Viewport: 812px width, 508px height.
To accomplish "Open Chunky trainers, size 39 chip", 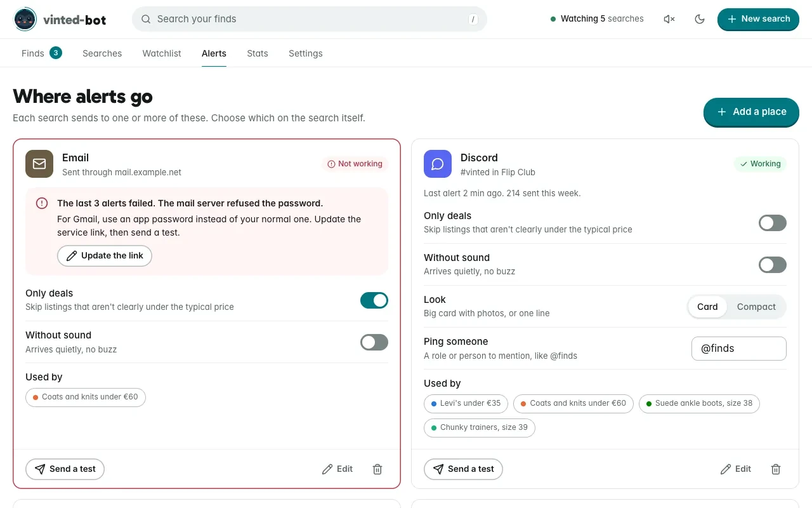I will point(480,428).
